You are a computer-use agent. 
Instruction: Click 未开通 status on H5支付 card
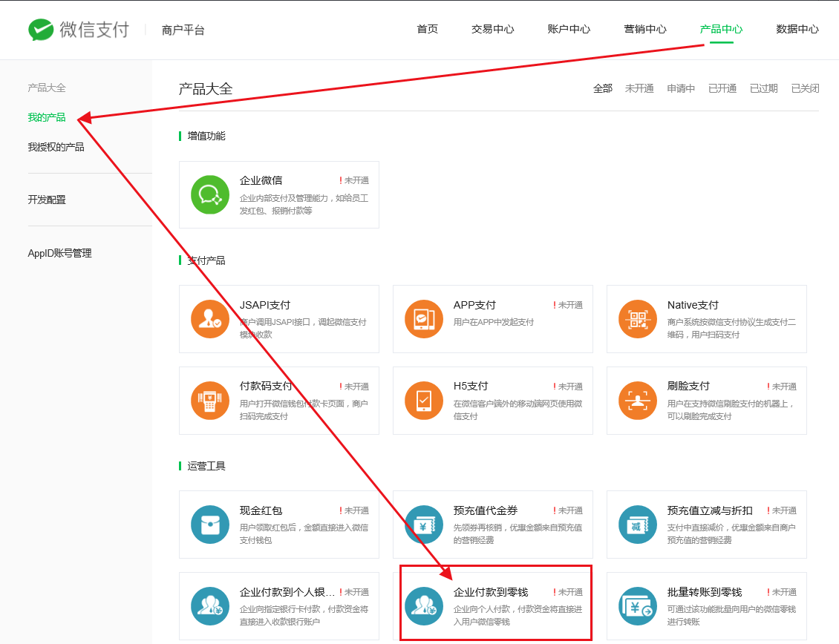click(x=568, y=387)
